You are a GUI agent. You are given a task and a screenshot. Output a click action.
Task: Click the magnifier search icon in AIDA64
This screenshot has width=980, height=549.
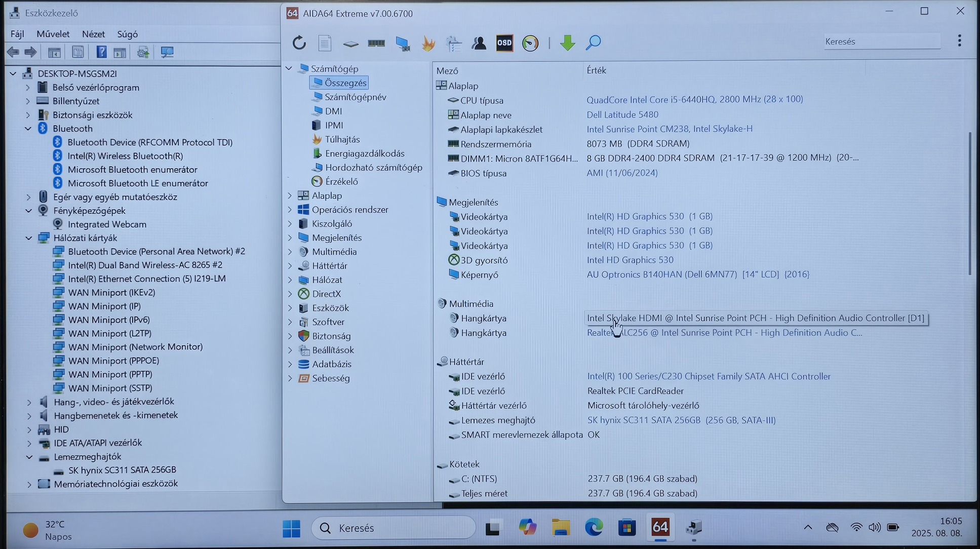(x=593, y=43)
